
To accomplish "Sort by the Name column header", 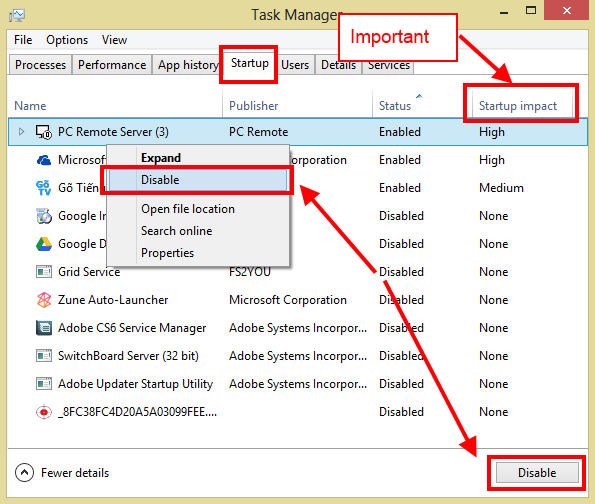I will click(115, 106).
